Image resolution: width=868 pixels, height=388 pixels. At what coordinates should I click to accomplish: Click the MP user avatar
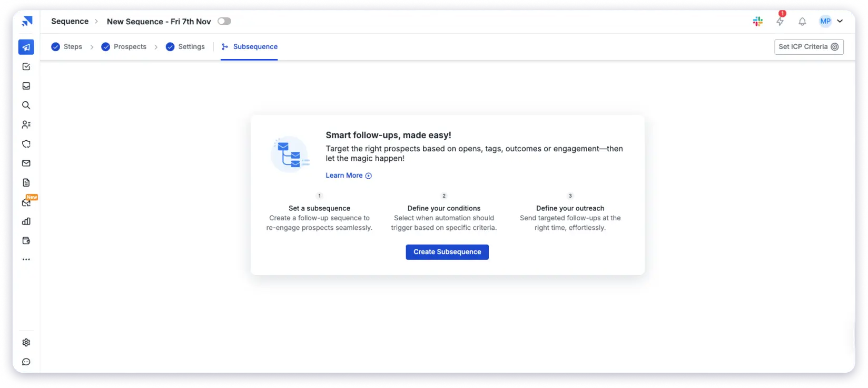tap(825, 21)
